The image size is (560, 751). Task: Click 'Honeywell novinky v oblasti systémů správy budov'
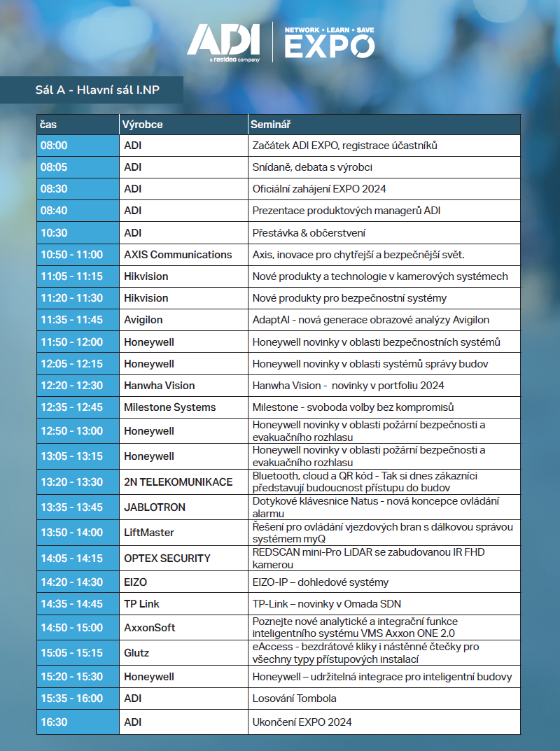click(x=370, y=364)
